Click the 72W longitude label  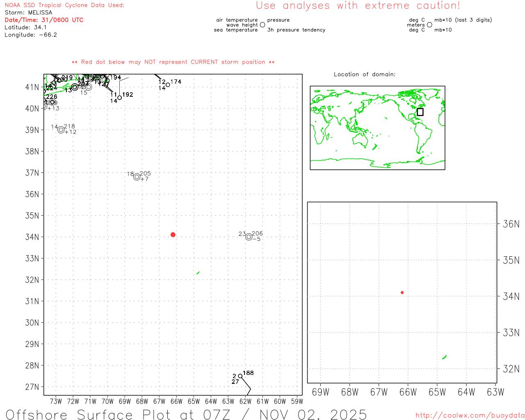[73, 401]
